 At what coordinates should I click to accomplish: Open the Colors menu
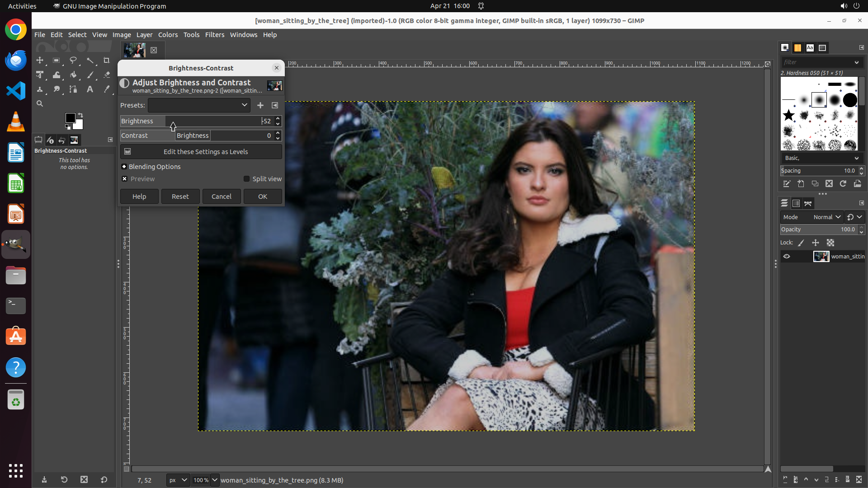point(168,35)
